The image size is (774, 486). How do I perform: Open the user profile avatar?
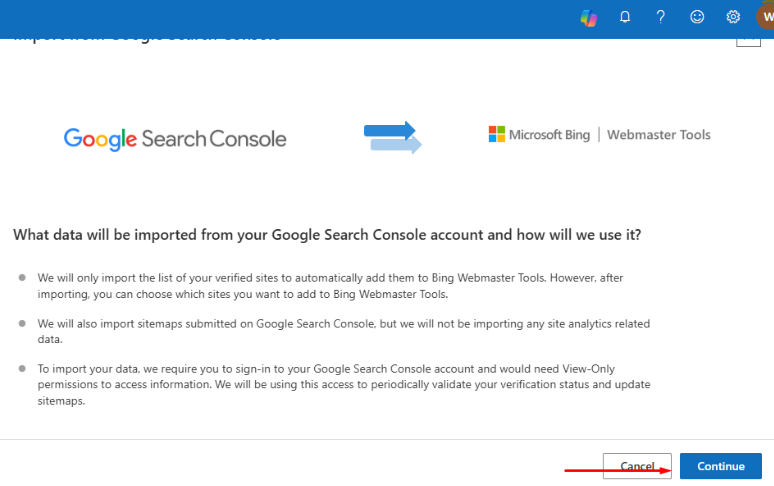(765, 17)
